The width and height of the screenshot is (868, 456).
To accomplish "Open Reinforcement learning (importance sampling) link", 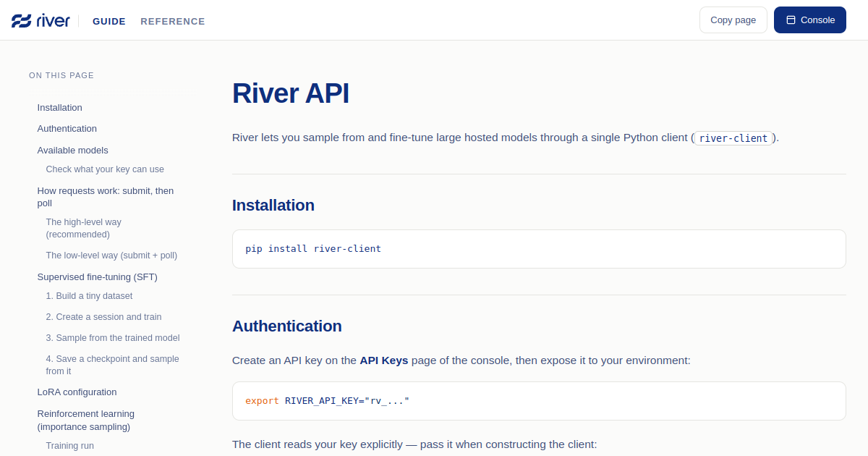I will tap(86, 421).
